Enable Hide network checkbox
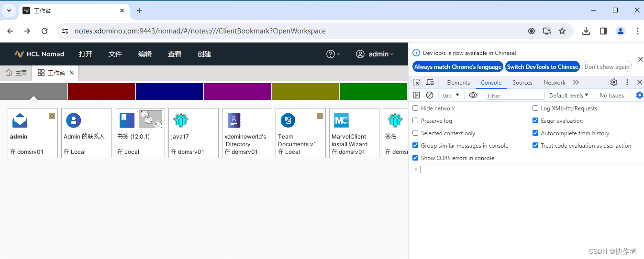The image size is (644, 259). click(415, 108)
